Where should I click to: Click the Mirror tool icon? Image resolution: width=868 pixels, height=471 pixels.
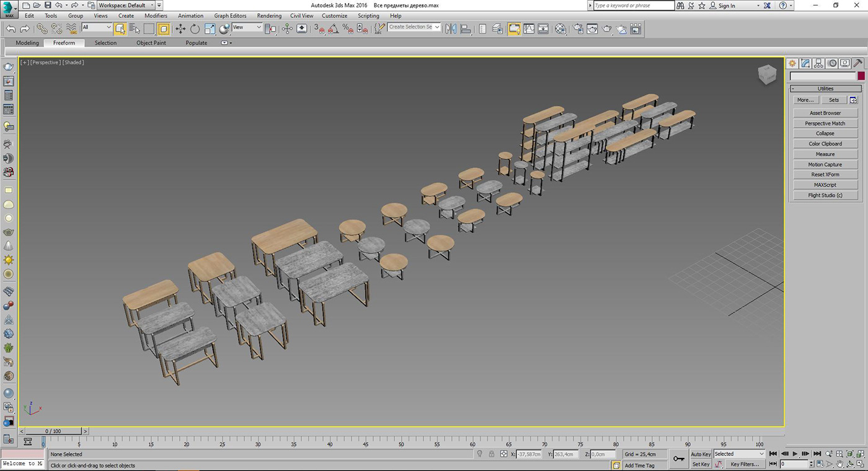[x=451, y=29]
